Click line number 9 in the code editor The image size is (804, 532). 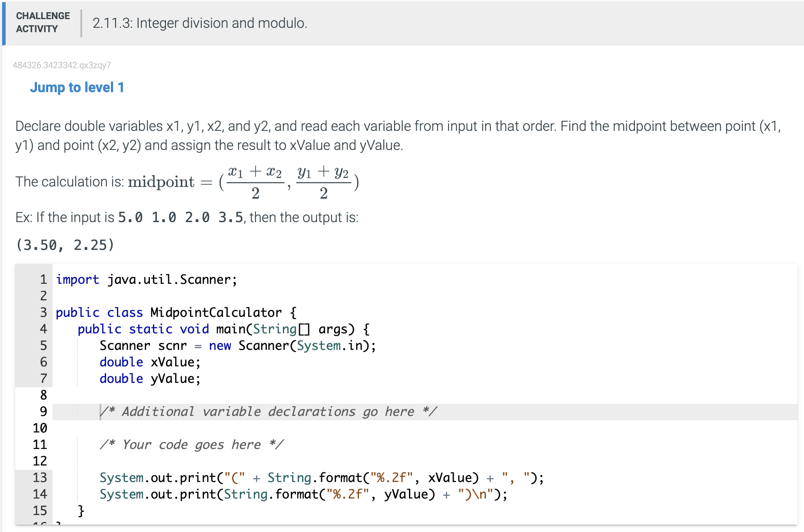(x=43, y=411)
